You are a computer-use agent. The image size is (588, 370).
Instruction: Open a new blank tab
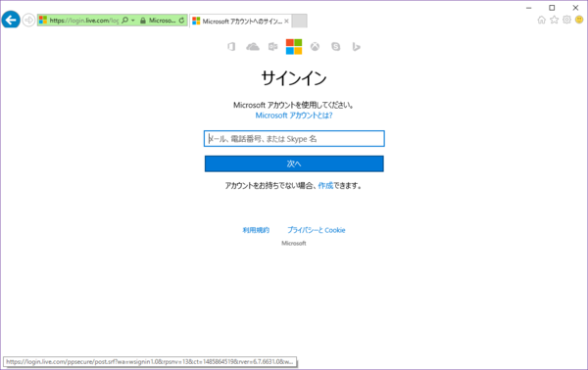point(299,21)
